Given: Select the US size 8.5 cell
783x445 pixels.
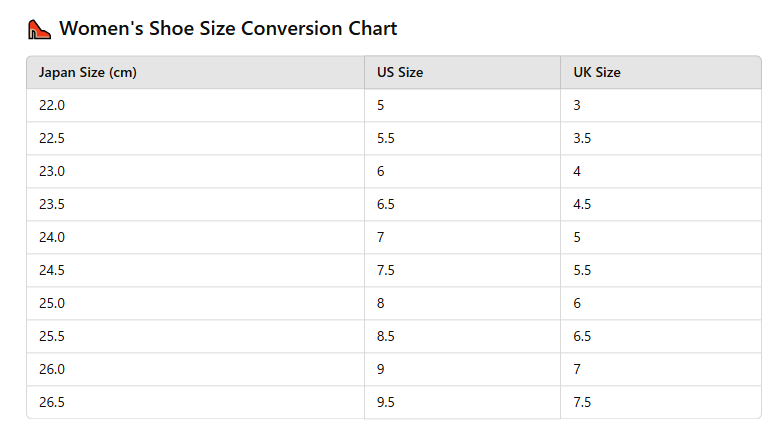Looking at the screenshot, I should (x=386, y=336).
